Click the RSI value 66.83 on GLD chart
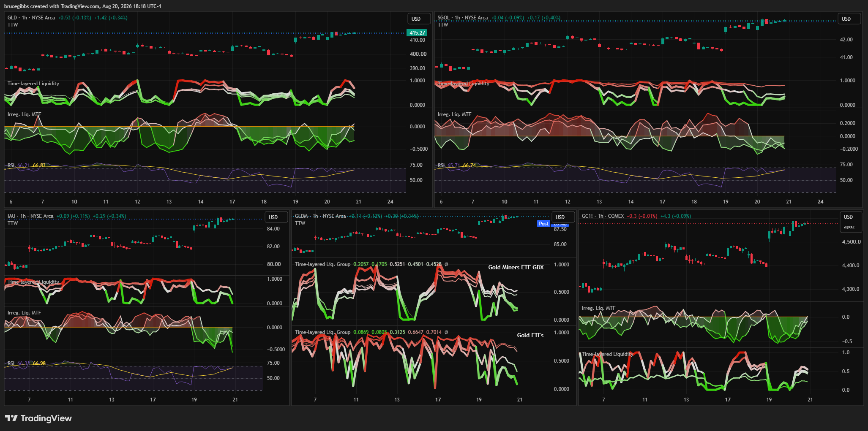 tap(39, 165)
